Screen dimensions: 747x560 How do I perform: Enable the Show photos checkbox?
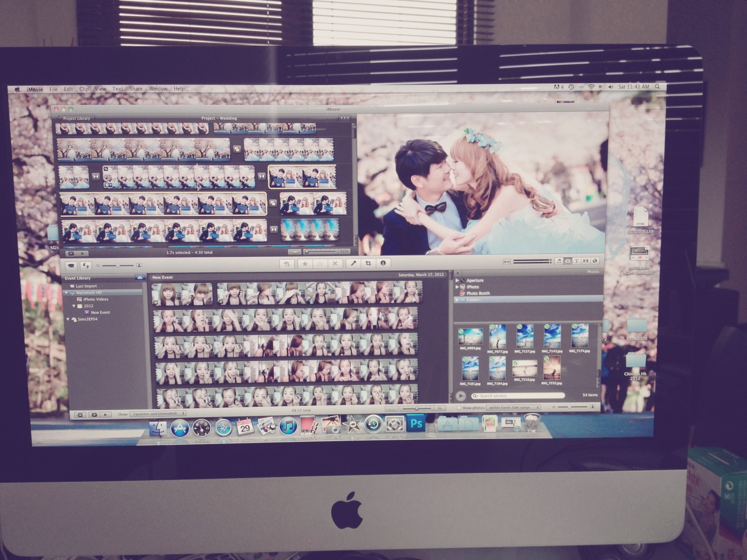point(459,408)
